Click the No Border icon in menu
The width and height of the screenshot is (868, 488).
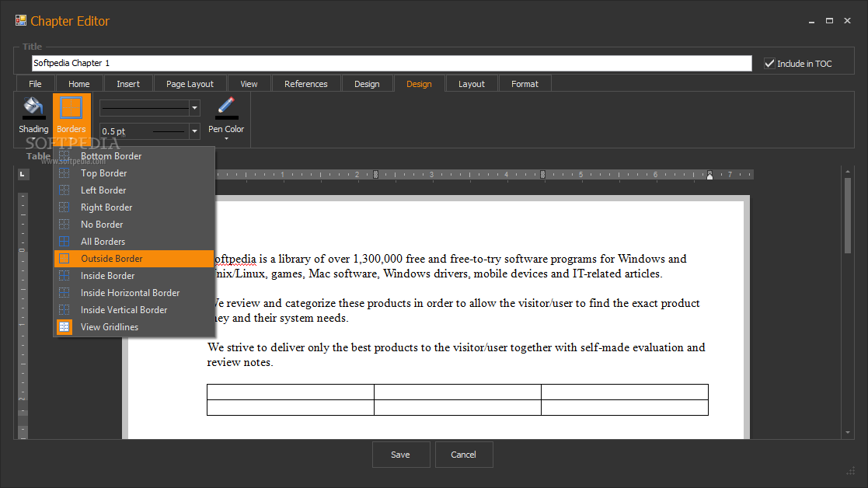64,225
